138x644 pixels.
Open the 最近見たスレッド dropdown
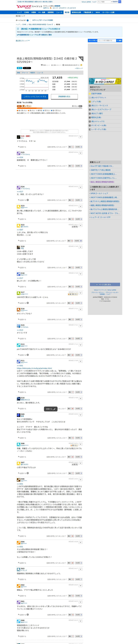point(23,40)
